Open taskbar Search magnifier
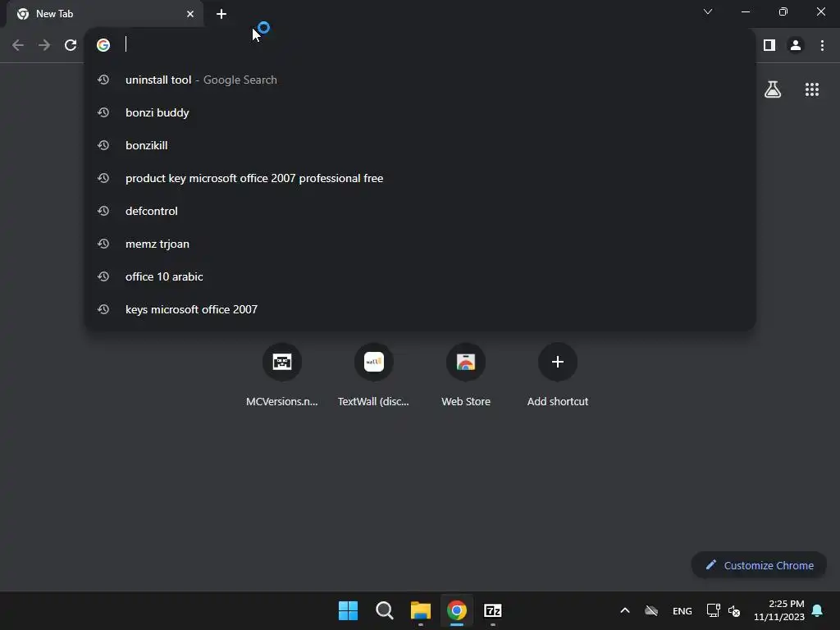 coord(384,610)
